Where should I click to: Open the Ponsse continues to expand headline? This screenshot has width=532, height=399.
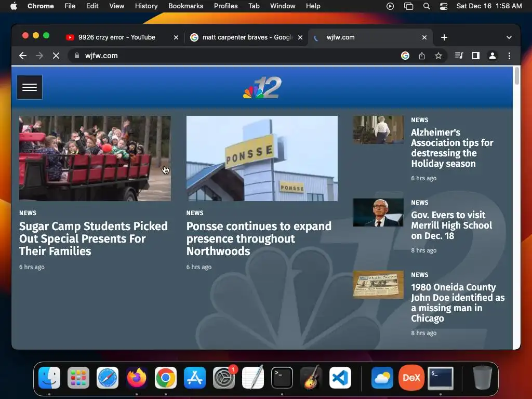[259, 238]
